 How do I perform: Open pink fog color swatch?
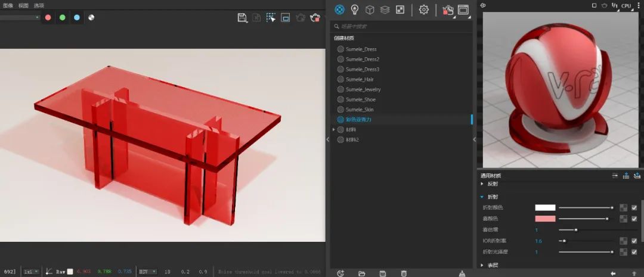tap(545, 219)
